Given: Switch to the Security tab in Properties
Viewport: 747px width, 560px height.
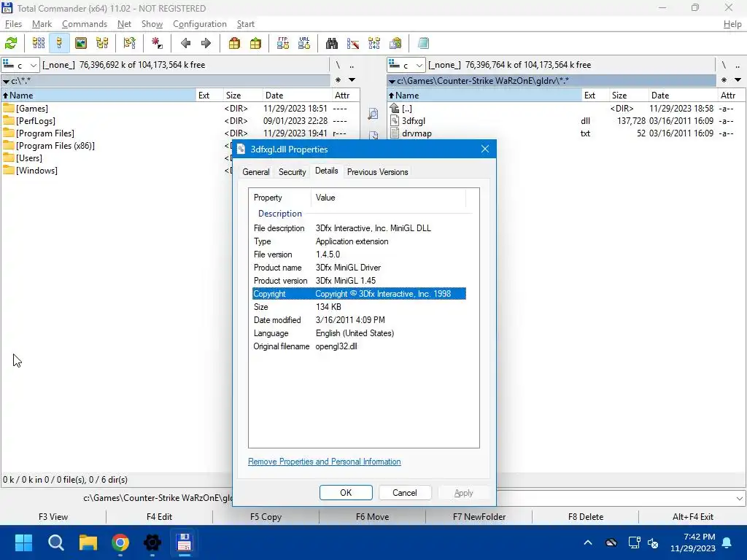Looking at the screenshot, I should point(292,172).
